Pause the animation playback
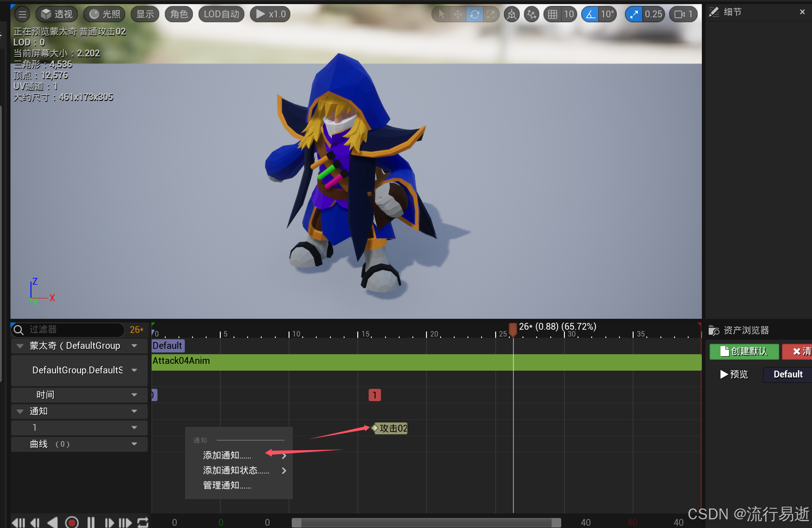 coord(91,523)
